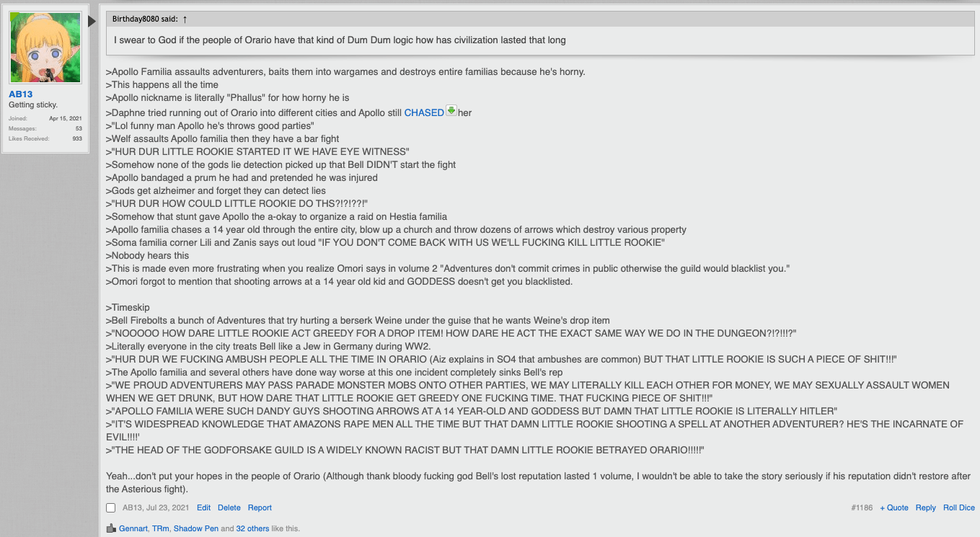Image resolution: width=980 pixels, height=537 pixels.
Task: Click the thumbs-up like icon
Action: (111, 528)
